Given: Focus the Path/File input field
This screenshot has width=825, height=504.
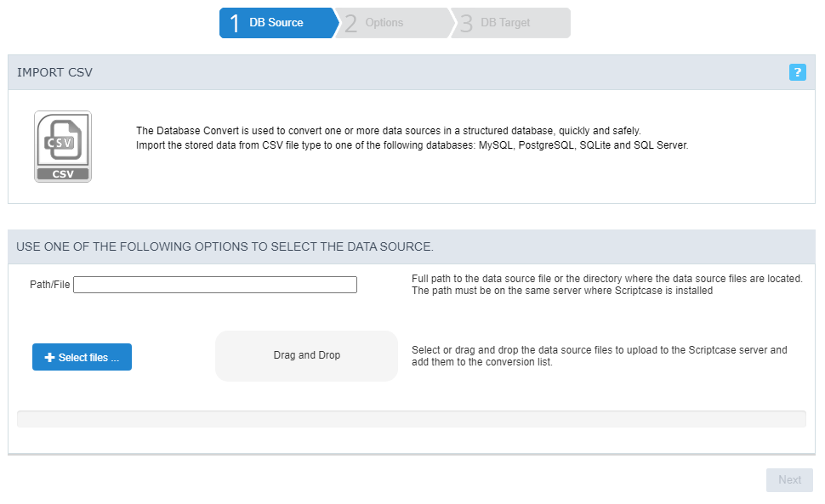Looking at the screenshot, I should (215, 285).
